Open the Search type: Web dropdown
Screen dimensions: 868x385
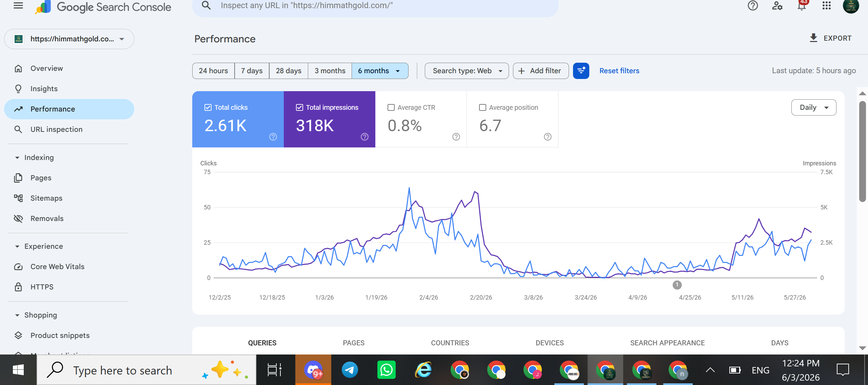(467, 71)
